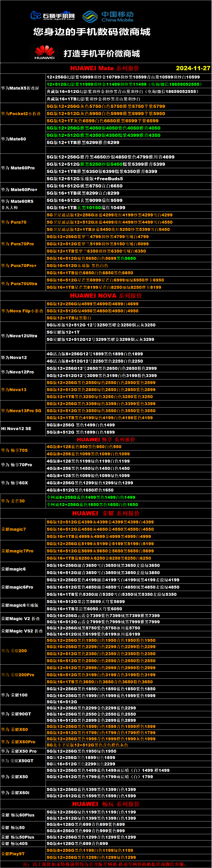Click the model cell reading exactly 华为 Pura70
Image resolution: width=212 pixels, height=868 pixels.
23,222
